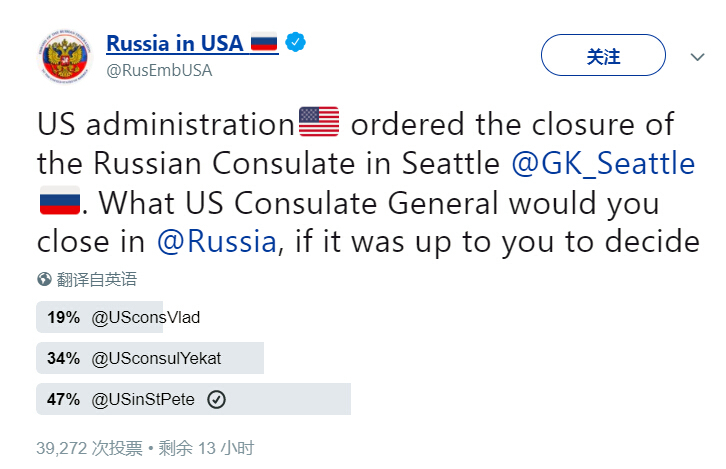Click the 47% percentage label

63,399
